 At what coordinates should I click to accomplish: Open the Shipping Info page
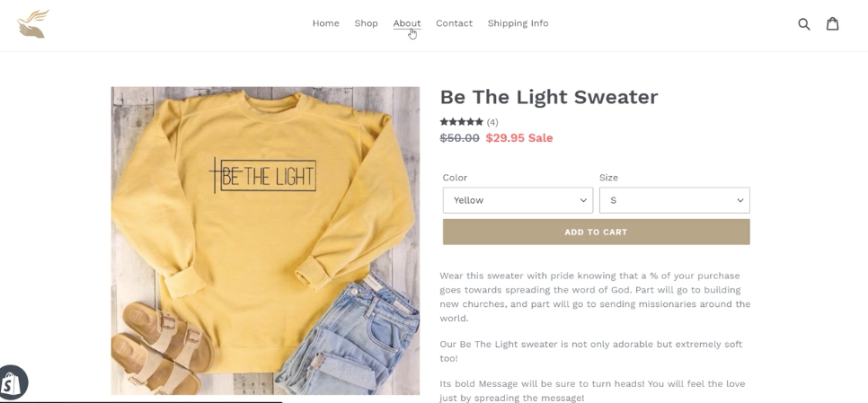[x=518, y=23]
